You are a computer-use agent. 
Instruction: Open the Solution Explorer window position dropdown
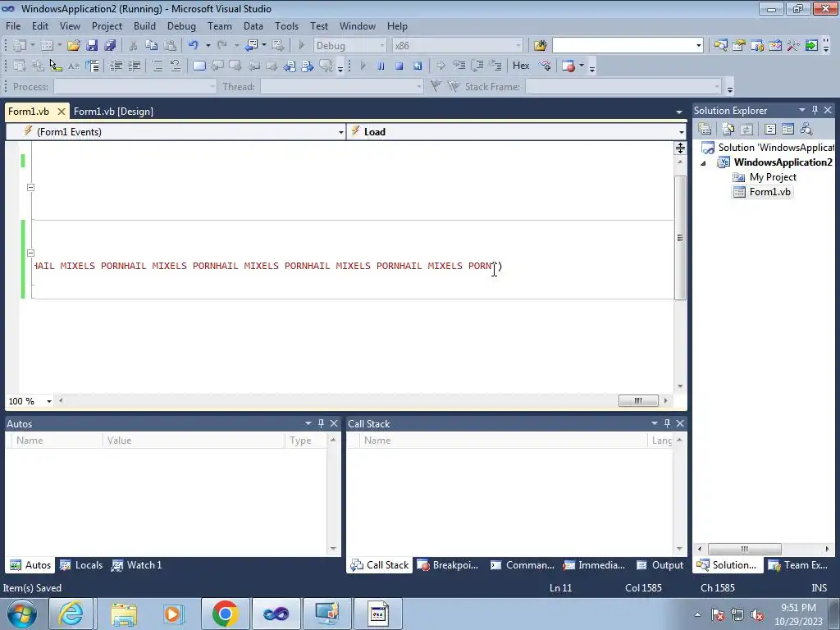pyautogui.click(x=802, y=110)
